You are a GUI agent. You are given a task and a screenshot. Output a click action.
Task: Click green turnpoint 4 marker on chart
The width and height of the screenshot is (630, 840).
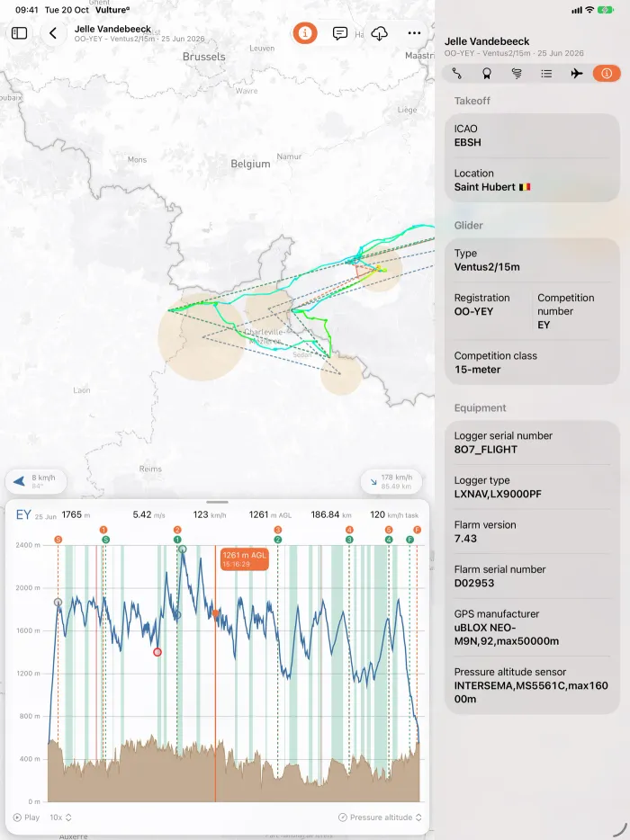coord(389,540)
